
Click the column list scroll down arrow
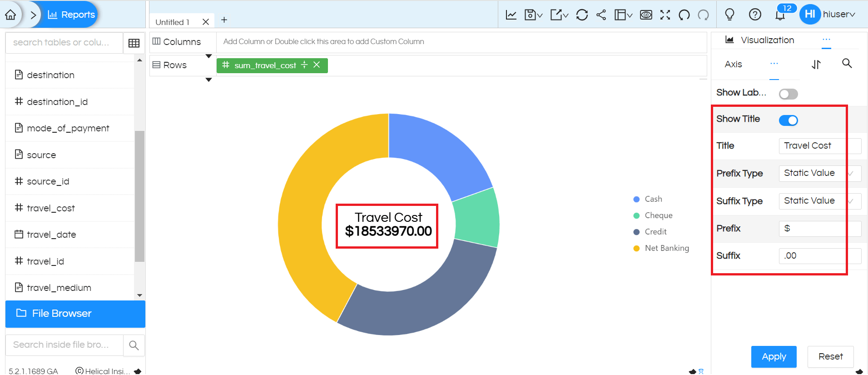point(139,295)
